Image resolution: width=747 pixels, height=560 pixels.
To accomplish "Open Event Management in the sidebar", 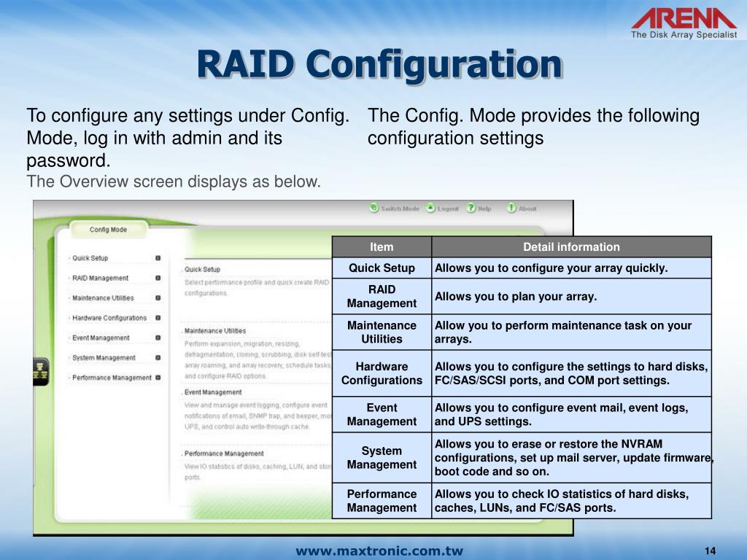I will pyautogui.click(x=101, y=338).
